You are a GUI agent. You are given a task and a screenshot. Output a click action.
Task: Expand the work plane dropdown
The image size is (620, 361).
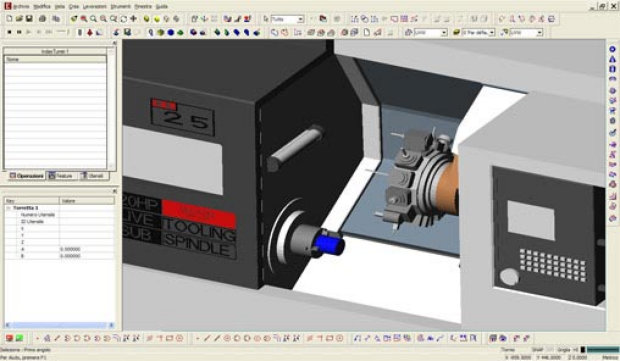[430, 33]
